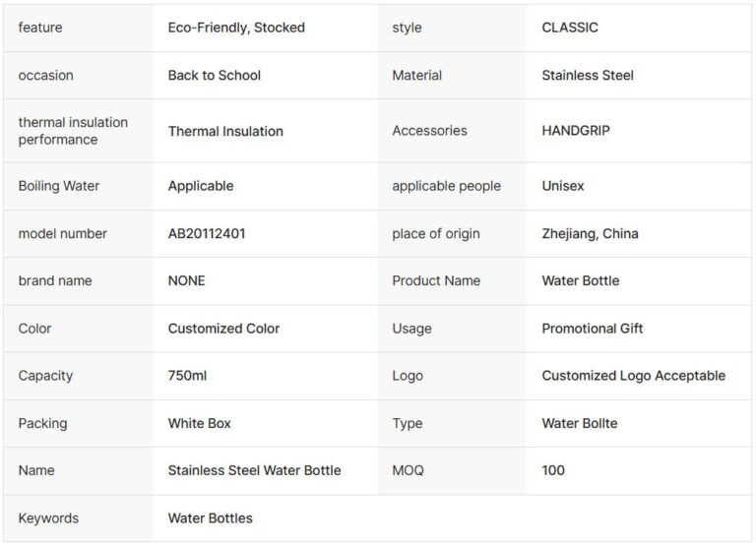Select the "CLASSIC" style value
This screenshot has height=546, width=756.
pyautogui.click(x=569, y=28)
